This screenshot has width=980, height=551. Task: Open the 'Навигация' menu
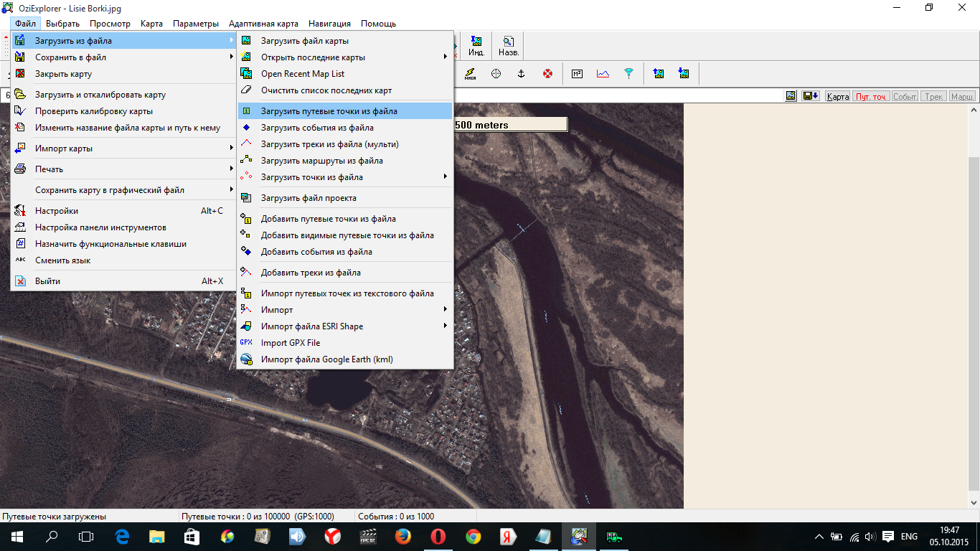coord(329,24)
